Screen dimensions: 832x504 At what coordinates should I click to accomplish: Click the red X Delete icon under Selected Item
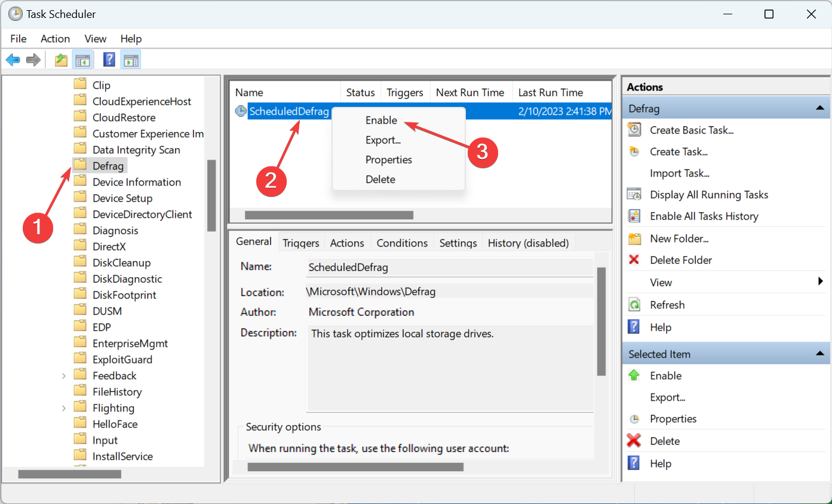pyautogui.click(x=634, y=441)
